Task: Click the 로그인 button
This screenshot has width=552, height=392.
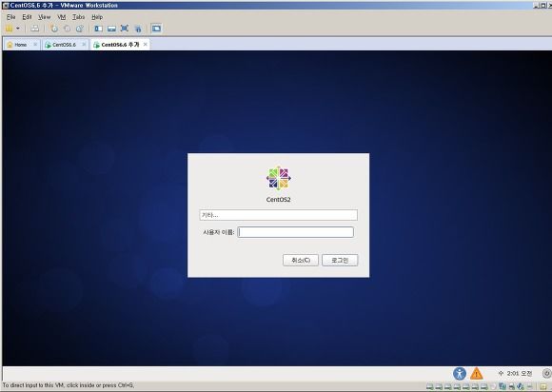Action: tap(340, 261)
